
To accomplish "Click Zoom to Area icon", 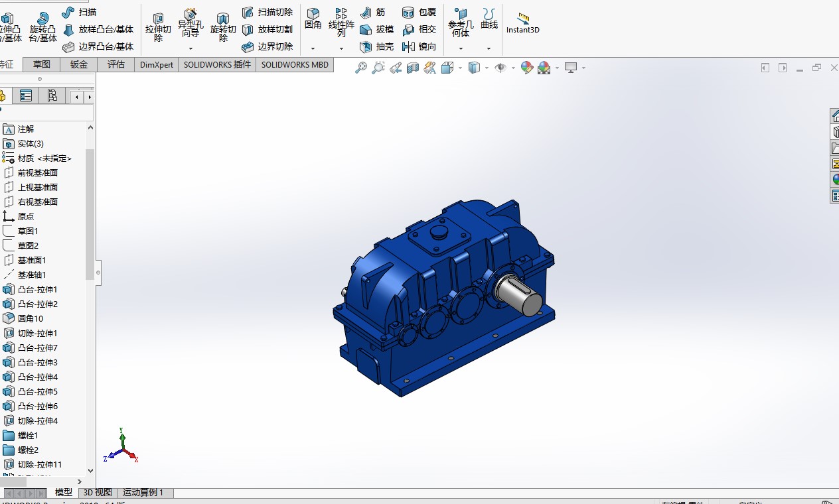I will 378,68.
